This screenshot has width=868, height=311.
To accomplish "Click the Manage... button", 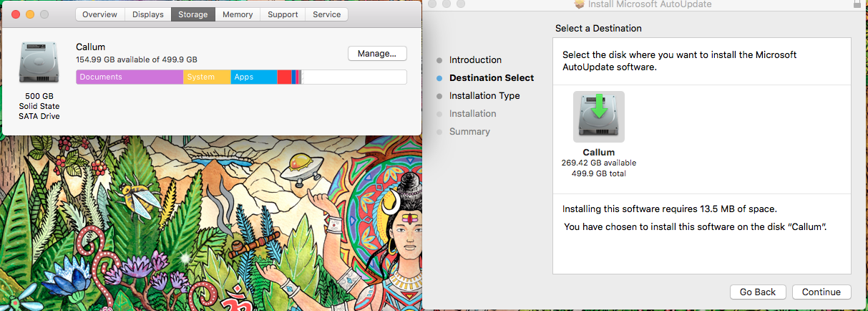I will 377,53.
